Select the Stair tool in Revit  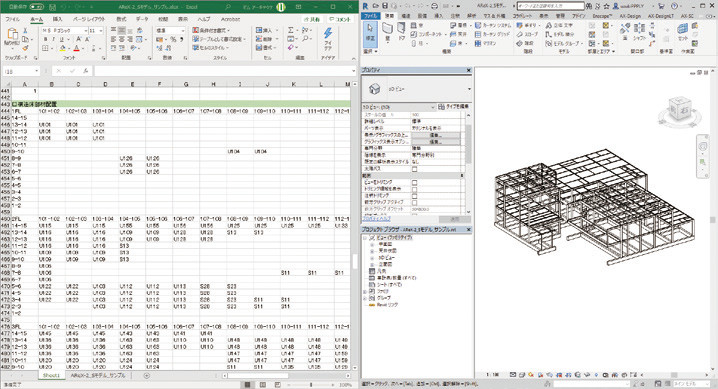(x=526, y=43)
